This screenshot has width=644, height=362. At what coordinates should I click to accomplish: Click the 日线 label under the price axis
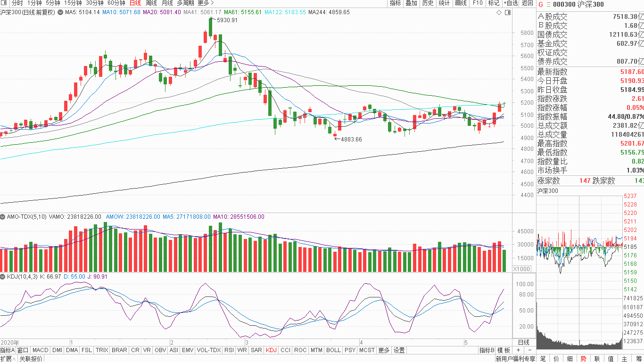click(x=523, y=342)
